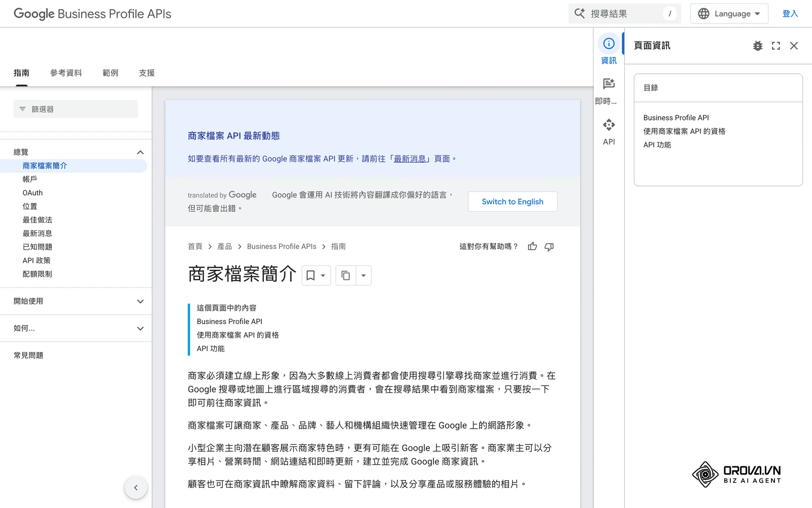Open the 支援 tab
Viewport: 812px width, 508px height.
[x=147, y=73]
